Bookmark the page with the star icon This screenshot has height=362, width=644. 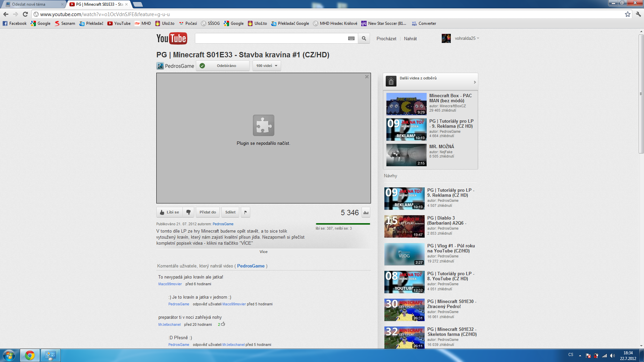coord(628,14)
